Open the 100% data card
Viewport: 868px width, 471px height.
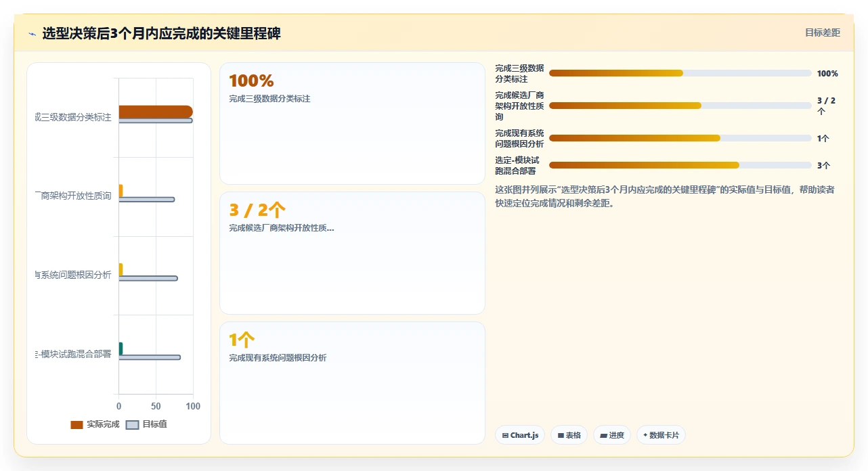(352, 123)
